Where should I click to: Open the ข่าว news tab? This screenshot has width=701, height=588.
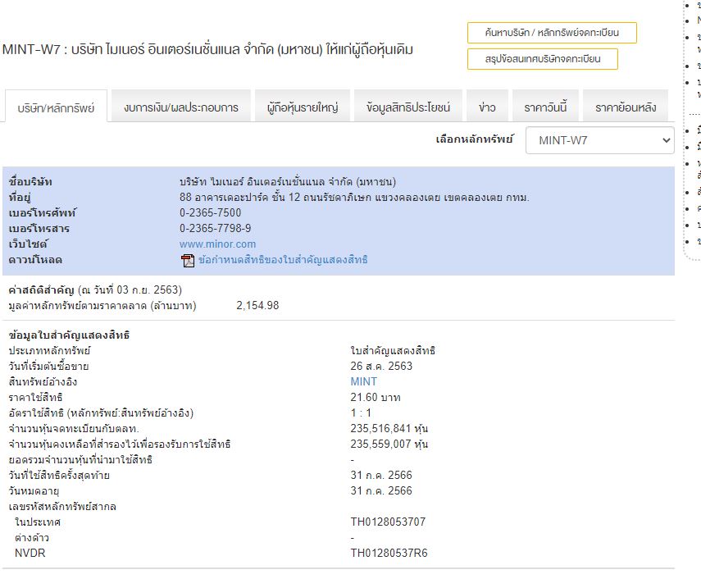click(x=487, y=107)
